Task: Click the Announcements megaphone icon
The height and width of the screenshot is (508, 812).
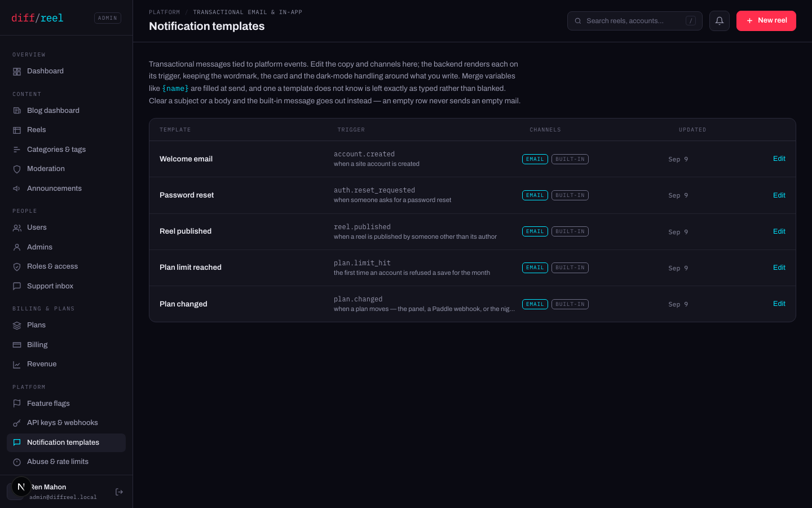Action: pyautogui.click(x=17, y=189)
